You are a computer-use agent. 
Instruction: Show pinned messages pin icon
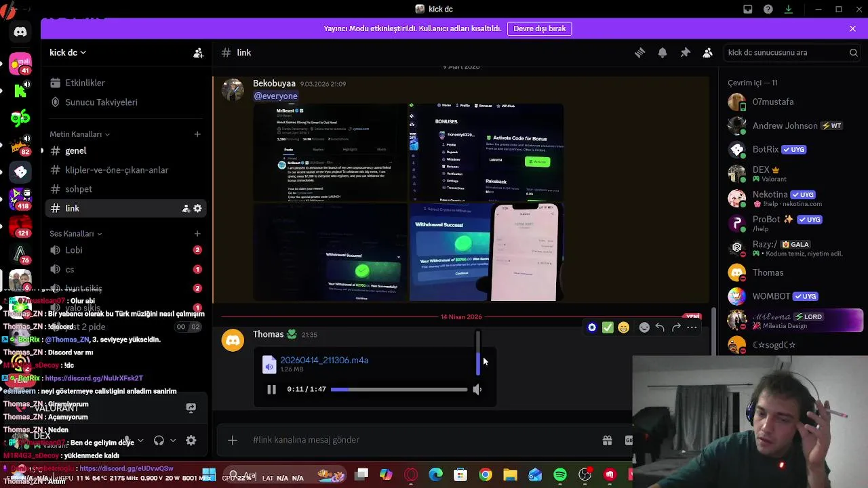click(685, 53)
